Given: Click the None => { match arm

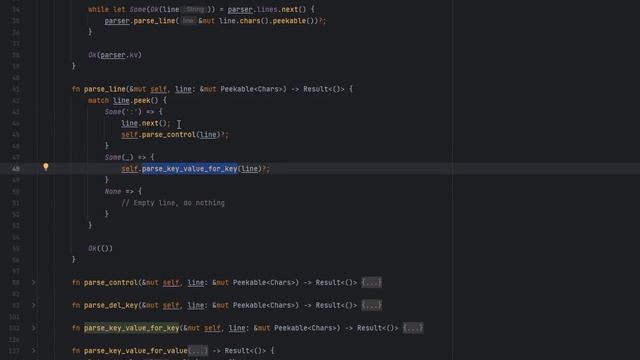Looking at the screenshot, I should [123, 191].
